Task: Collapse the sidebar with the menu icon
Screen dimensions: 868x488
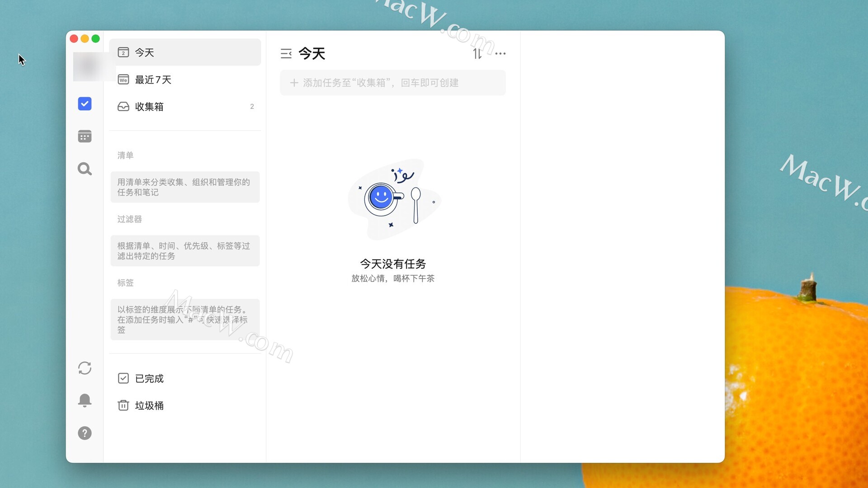Action: point(286,54)
